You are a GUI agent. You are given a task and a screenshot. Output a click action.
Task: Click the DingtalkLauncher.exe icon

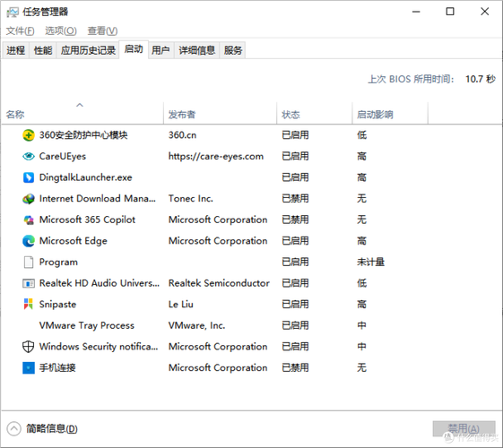coord(28,177)
